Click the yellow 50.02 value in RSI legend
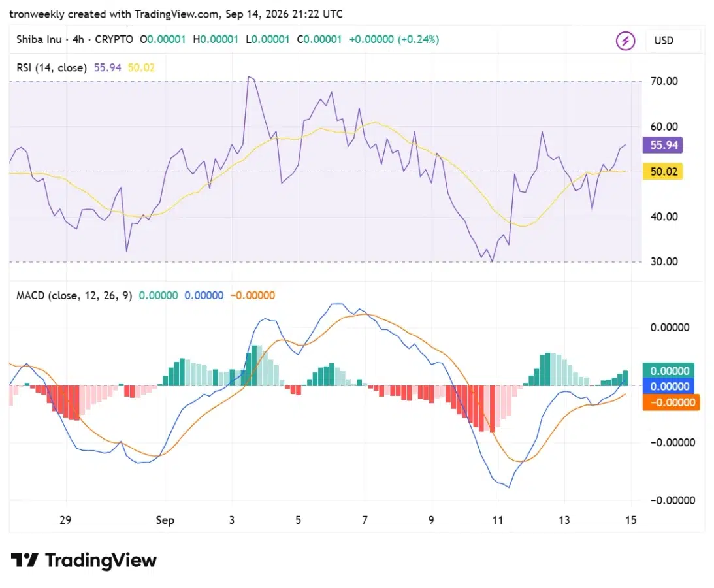714x588 pixels. pyautogui.click(x=141, y=68)
